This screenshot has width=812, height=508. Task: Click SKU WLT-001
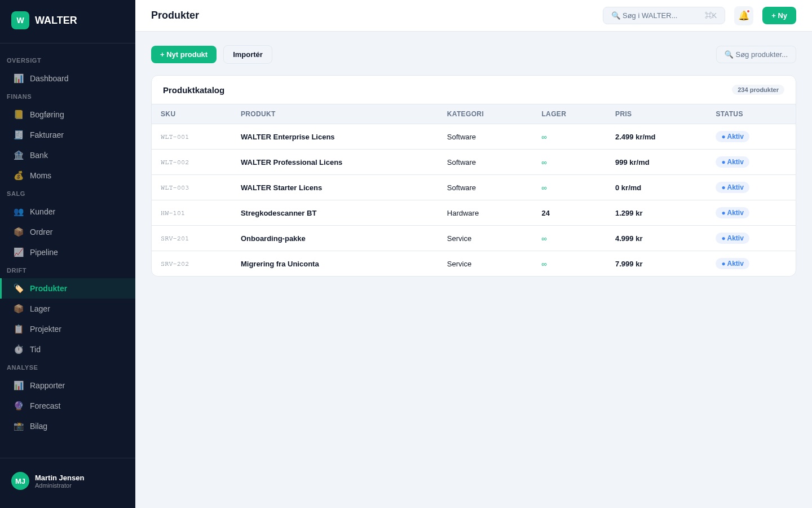(x=175, y=137)
